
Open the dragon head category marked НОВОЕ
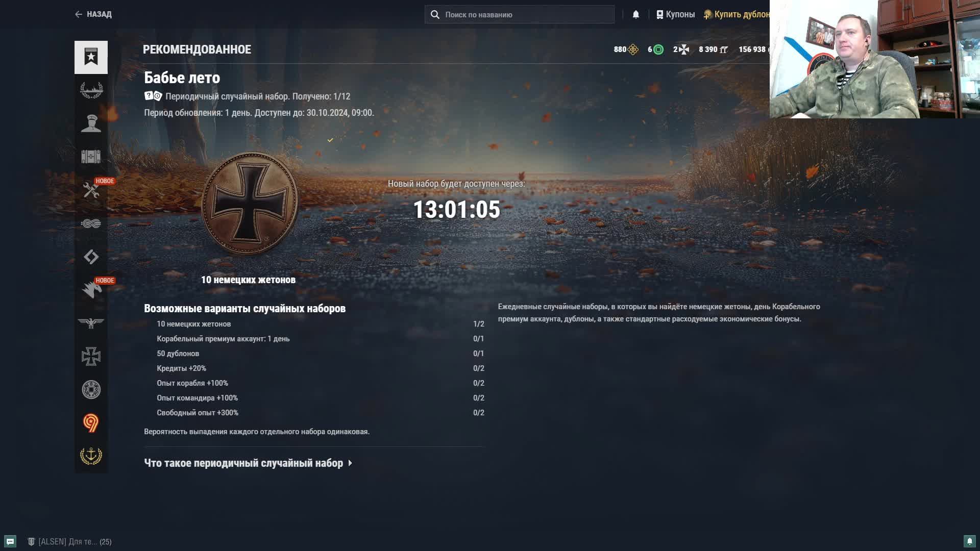pos(91,290)
